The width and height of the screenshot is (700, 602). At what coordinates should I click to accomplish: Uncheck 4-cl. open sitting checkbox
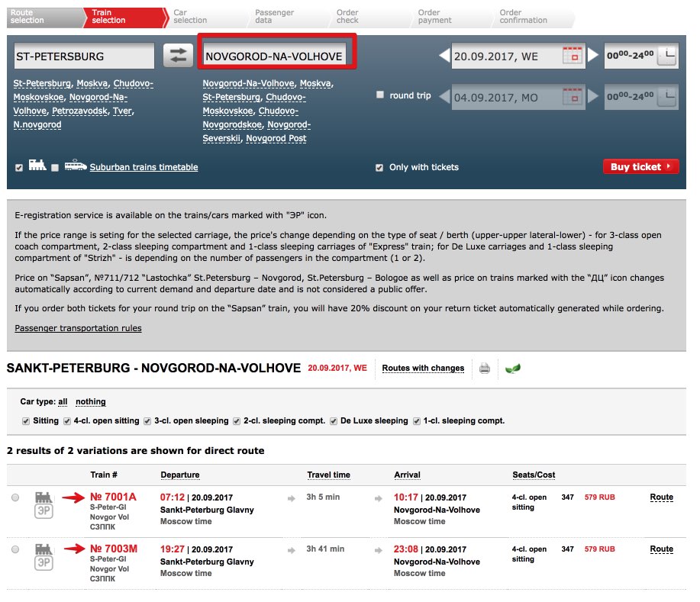(67, 421)
